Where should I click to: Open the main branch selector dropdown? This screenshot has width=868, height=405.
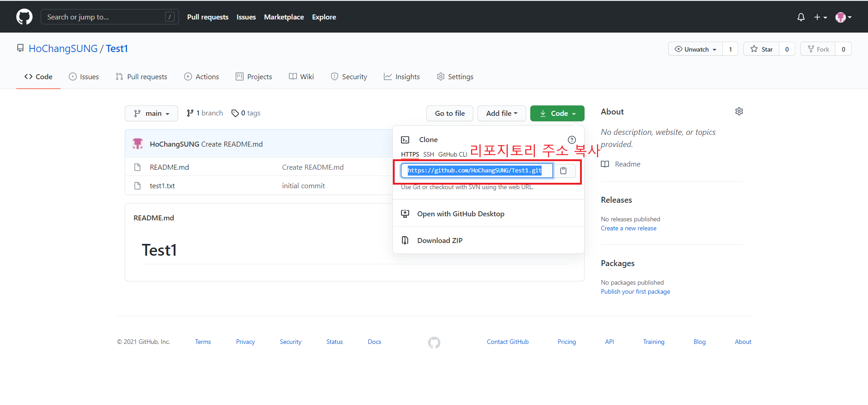click(151, 113)
